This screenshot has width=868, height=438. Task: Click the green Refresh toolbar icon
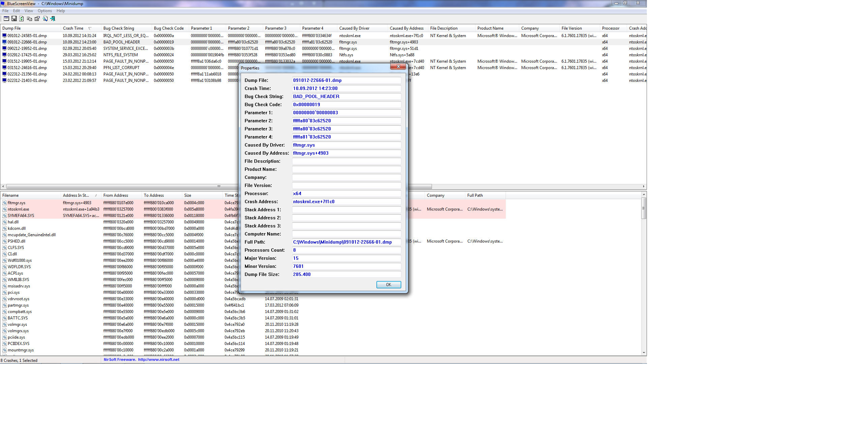click(22, 19)
